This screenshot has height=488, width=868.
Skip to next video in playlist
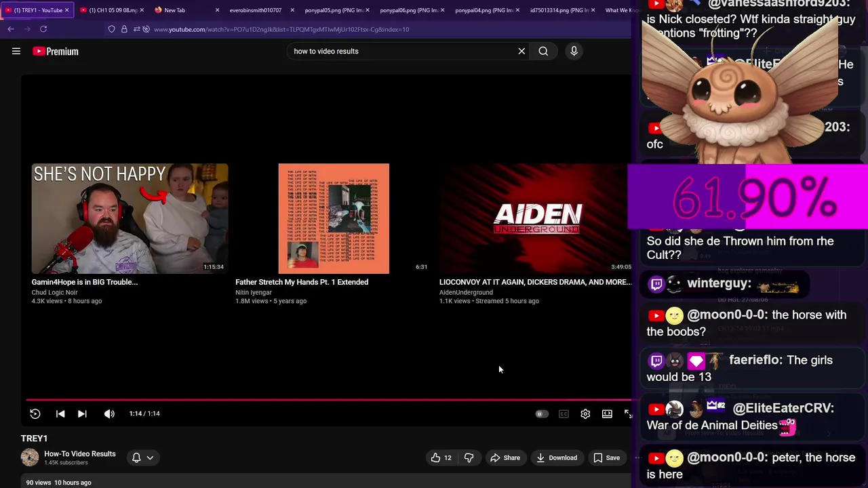pos(82,413)
